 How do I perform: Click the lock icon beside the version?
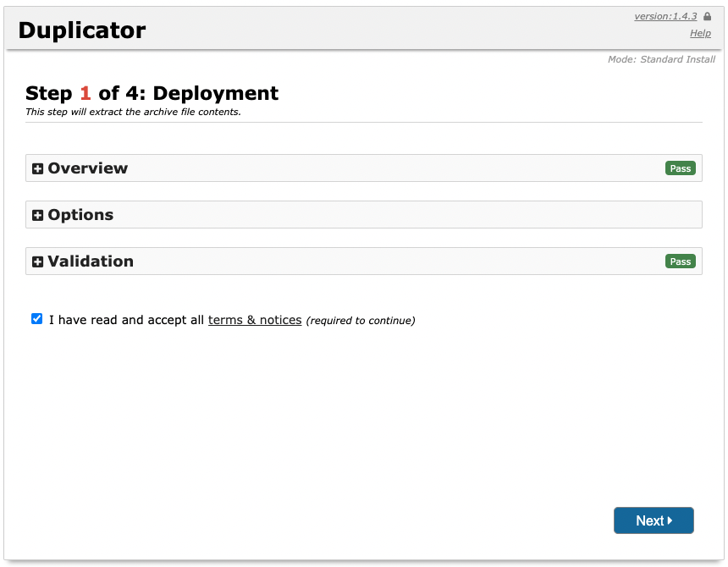coord(707,16)
